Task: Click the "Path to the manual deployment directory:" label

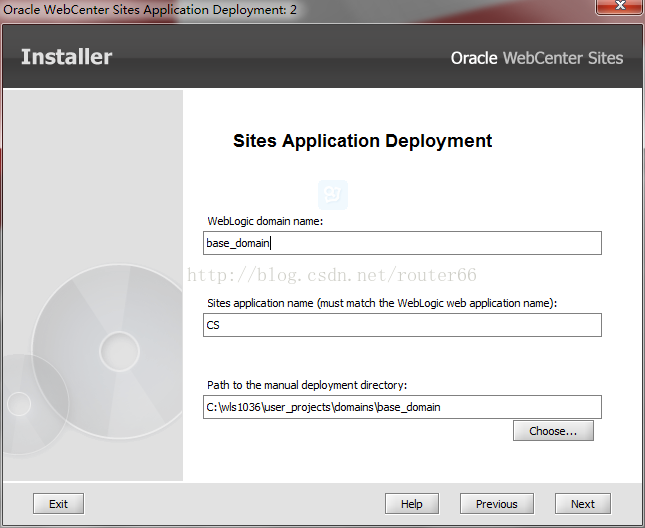Action: point(307,385)
